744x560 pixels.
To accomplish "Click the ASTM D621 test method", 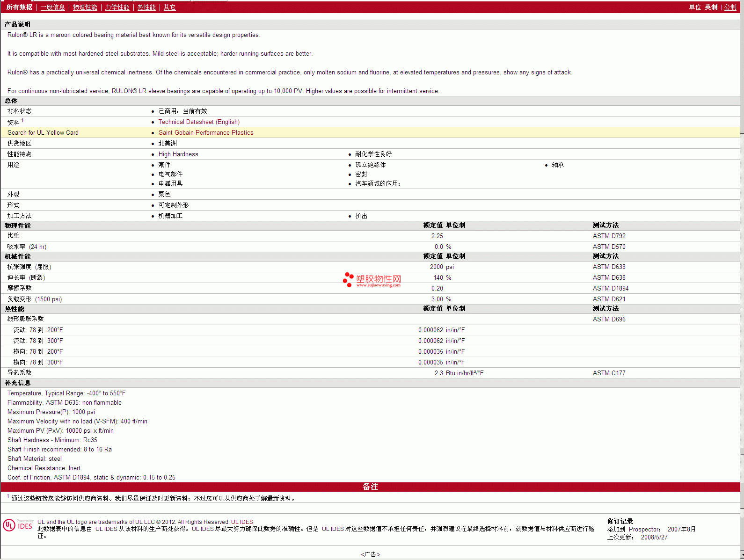I will [x=609, y=299].
